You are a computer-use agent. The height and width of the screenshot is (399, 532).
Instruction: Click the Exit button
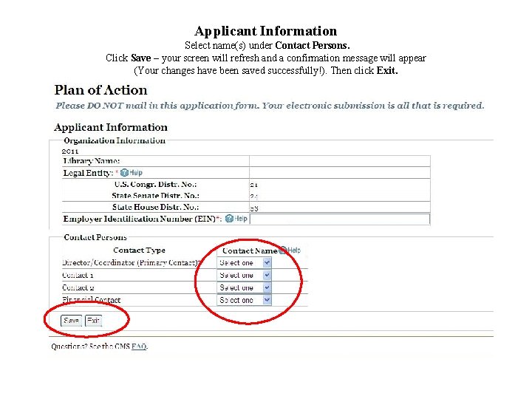[x=93, y=321]
